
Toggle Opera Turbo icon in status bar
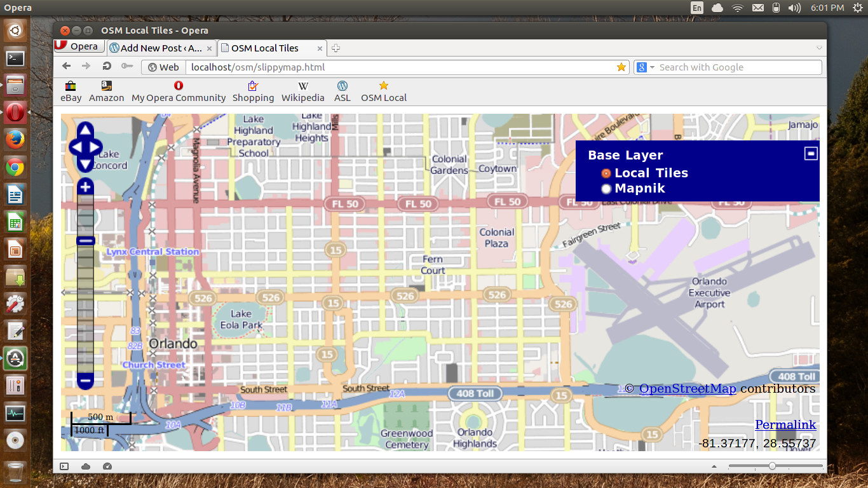tap(107, 466)
